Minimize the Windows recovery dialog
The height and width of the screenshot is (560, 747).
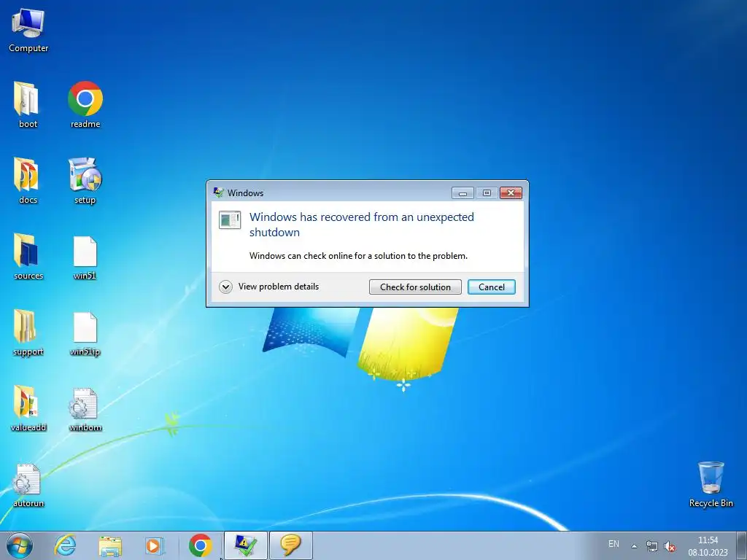pyautogui.click(x=462, y=192)
